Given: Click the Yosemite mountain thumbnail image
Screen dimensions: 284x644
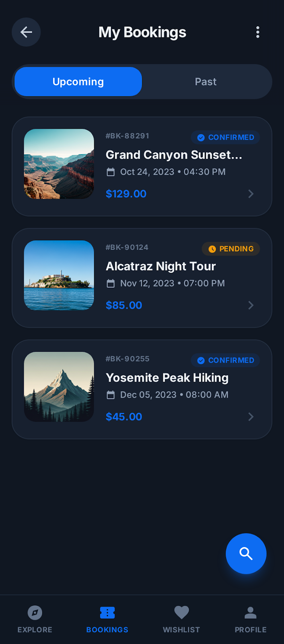Looking at the screenshot, I should pos(59,387).
